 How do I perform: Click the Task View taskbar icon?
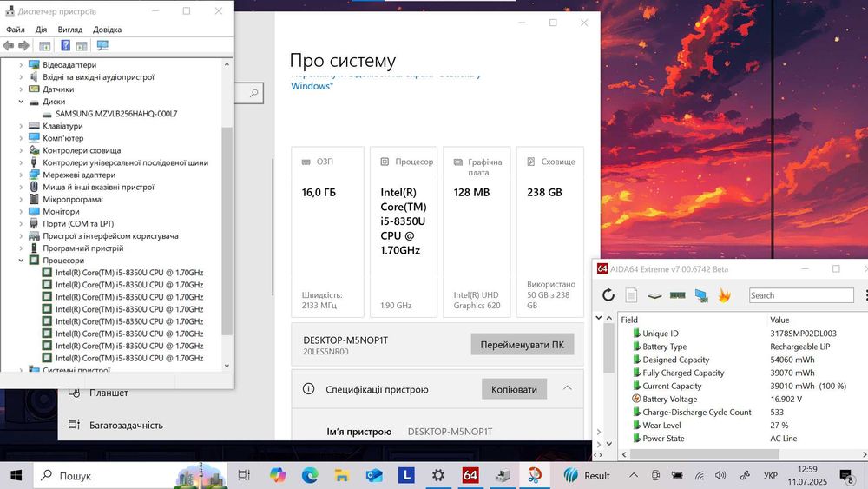tap(244, 475)
